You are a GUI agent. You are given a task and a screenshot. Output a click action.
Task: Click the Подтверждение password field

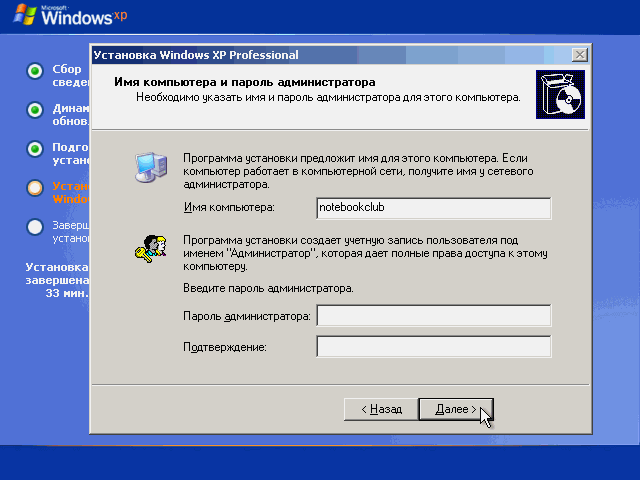pos(433,347)
